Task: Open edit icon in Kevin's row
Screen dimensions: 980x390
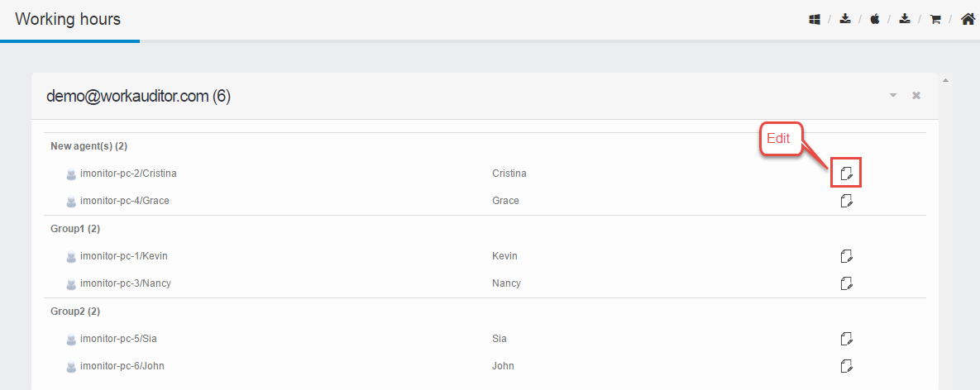Action: [846, 256]
